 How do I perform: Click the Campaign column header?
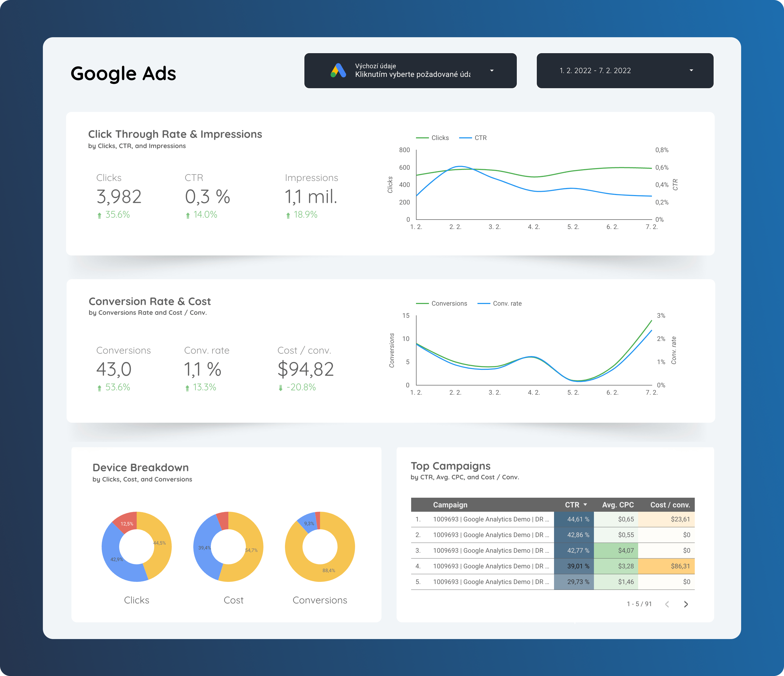pyautogui.click(x=450, y=504)
